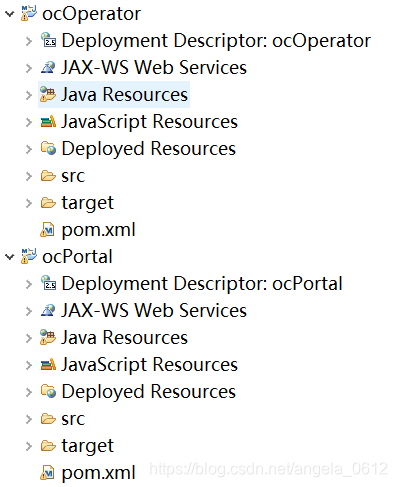397x487 pixels.
Task: Expand JavaScript Resources under ocOperator
Action: pyautogui.click(x=29, y=122)
